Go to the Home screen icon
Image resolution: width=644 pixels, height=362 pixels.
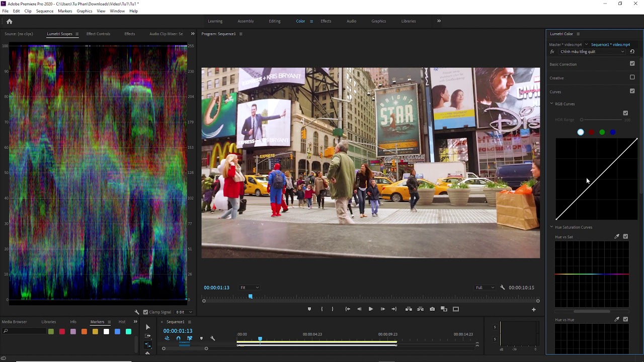pyautogui.click(x=9, y=21)
